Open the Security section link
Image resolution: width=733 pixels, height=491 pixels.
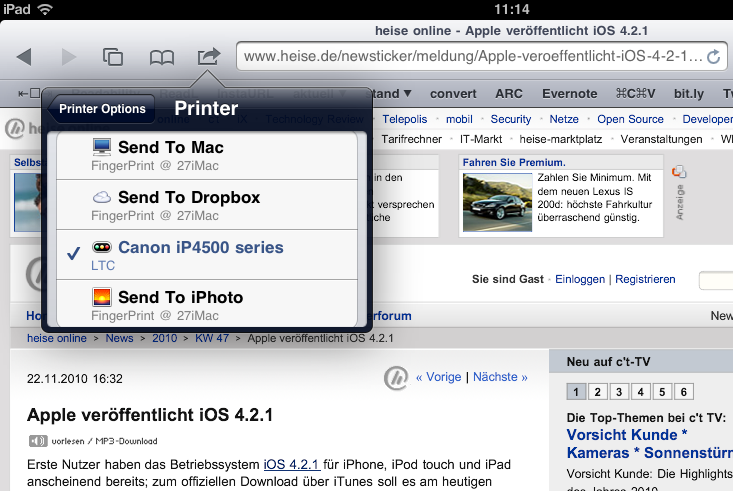[x=510, y=119]
